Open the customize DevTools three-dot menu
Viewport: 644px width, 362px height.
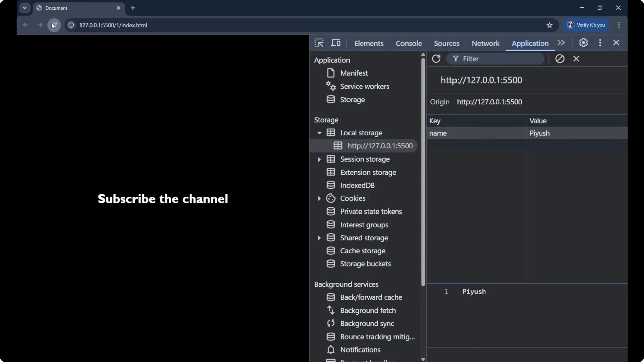tap(600, 43)
